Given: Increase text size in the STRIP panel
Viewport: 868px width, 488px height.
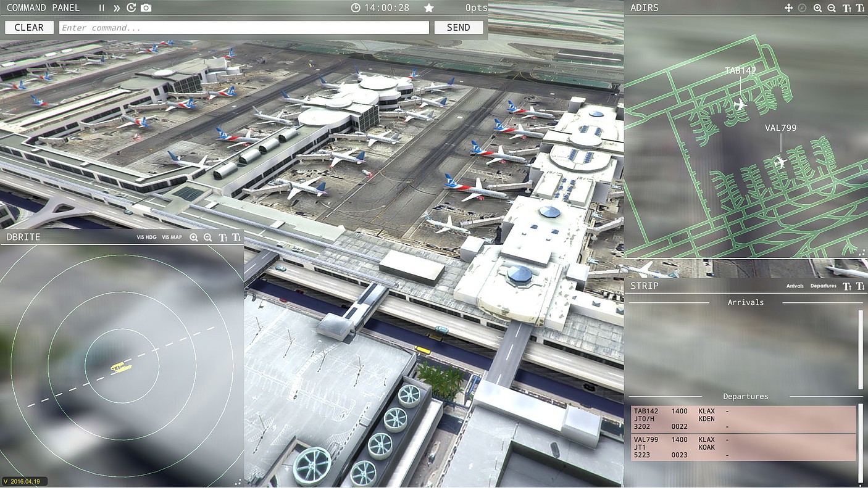Looking at the screenshot, I should click(846, 286).
